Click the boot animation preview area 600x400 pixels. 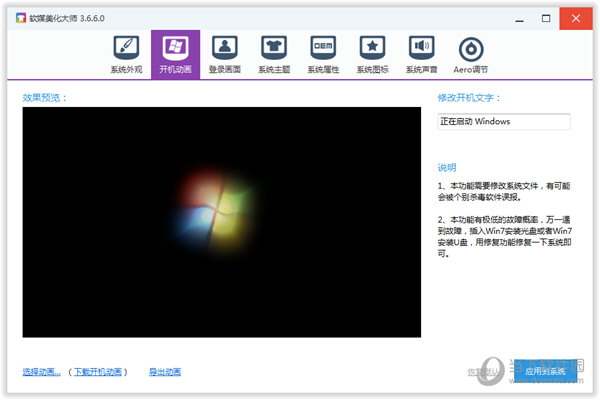tap(222, 222)
